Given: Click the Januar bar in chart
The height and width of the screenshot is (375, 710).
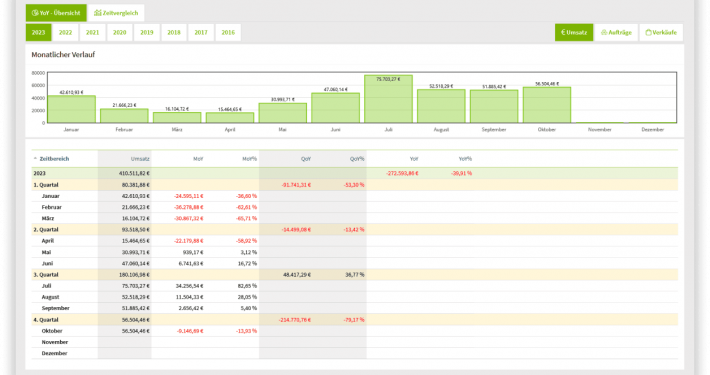Looking at the screenshot, I should pyautogui.click(x=72, y=109).
